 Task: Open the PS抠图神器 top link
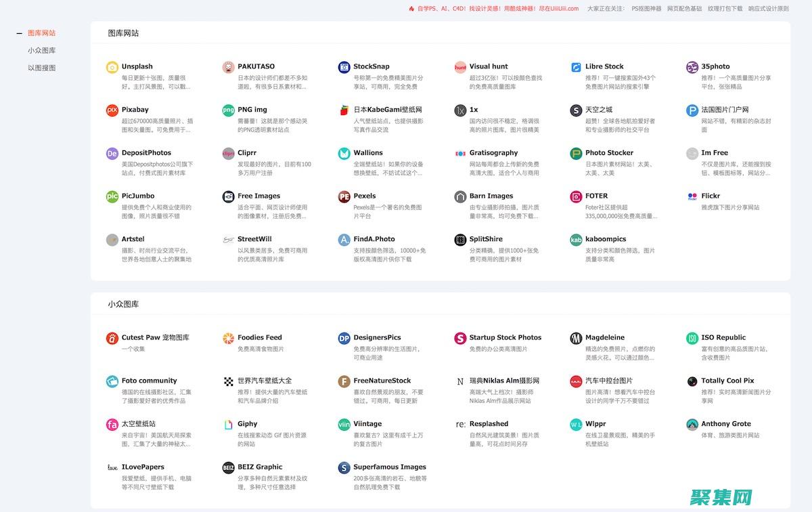pyautogui.click(x=646, y=9)
